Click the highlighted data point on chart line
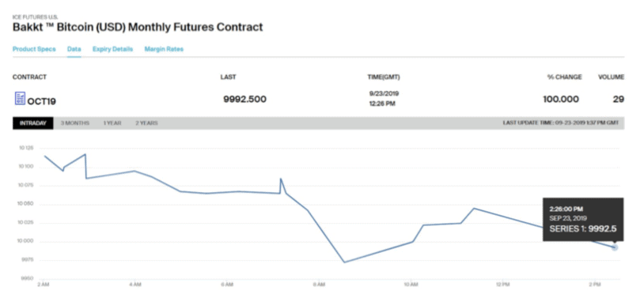The width and height of the screenshot is (644, 302). point(615,247)
